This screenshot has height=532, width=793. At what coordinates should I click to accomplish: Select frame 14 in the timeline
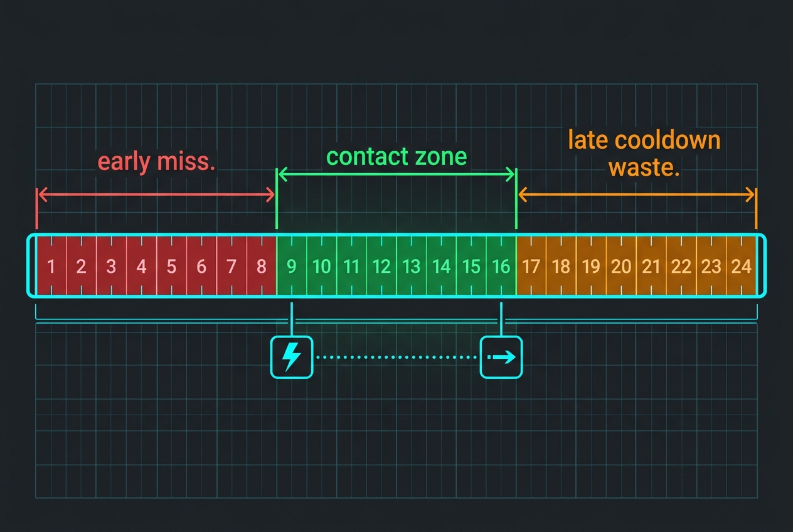pos(442,266)
